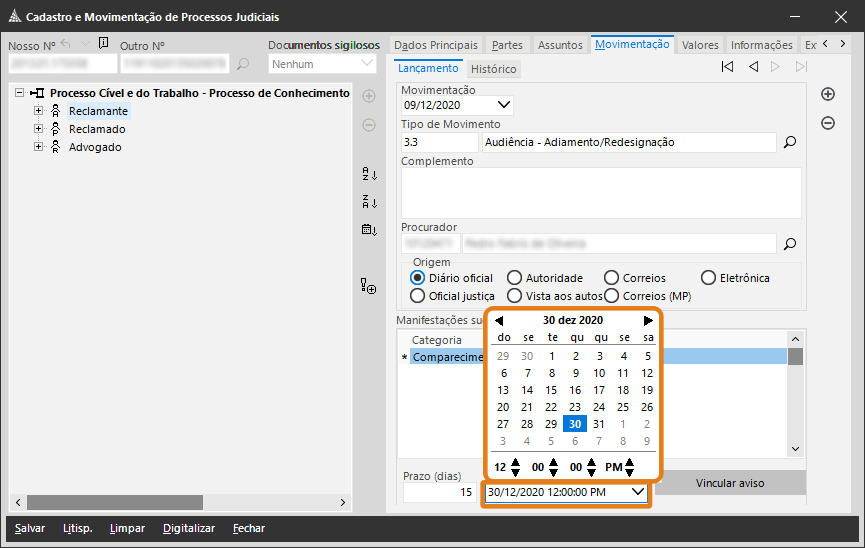The width and height of the screenshot is (865, 548).
Task: Expand the Reclamante tree node
Action: click(39, 111)
